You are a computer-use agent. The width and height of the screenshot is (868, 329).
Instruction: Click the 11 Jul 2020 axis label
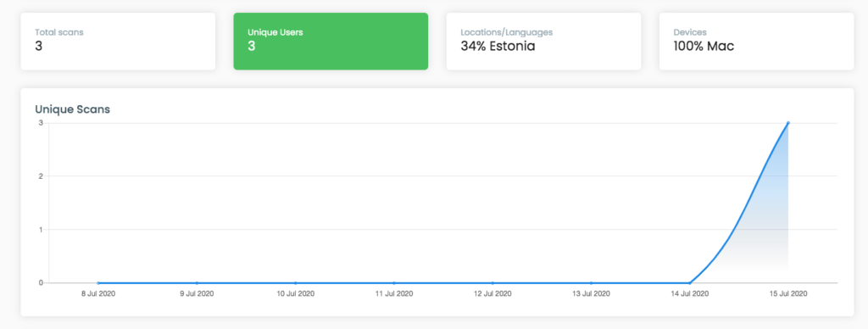click(x=394, y=294)
